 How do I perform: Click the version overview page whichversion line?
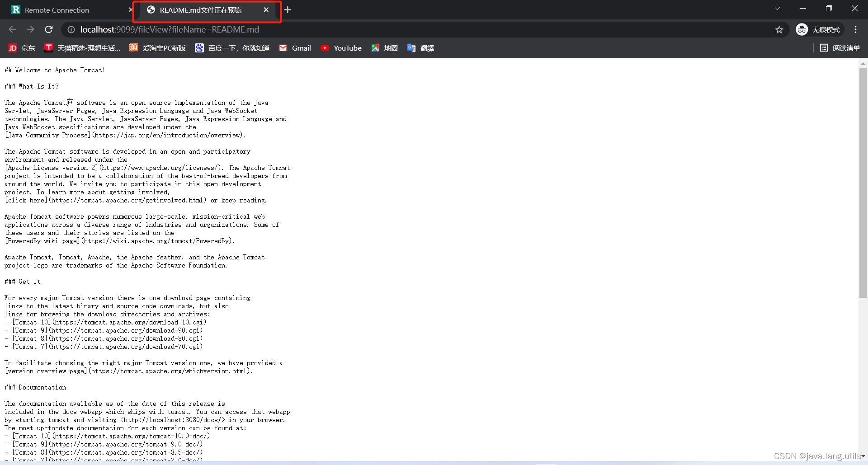pos(128,371)
